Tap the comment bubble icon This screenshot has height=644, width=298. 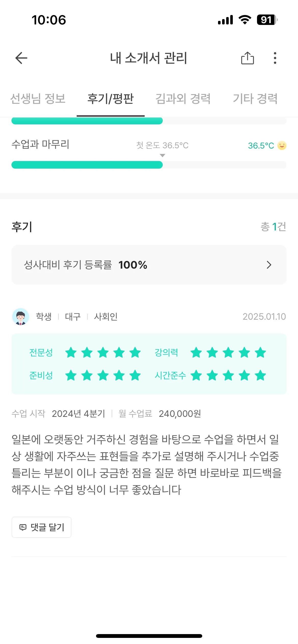23,527
